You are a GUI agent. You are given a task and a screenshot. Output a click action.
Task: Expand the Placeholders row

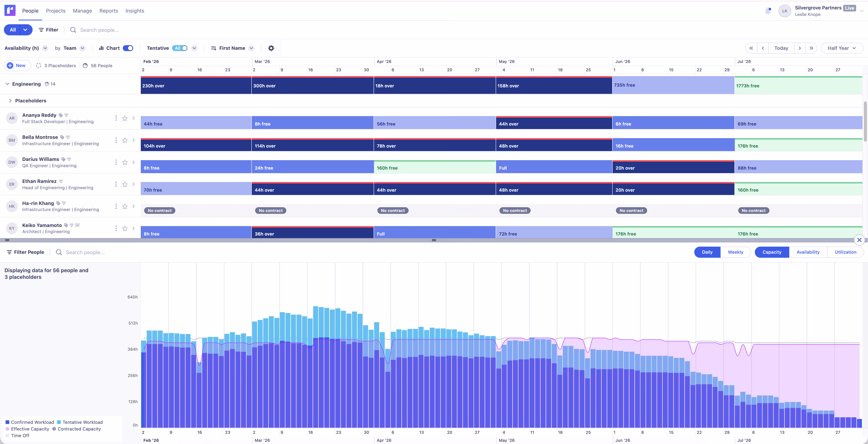10,101
